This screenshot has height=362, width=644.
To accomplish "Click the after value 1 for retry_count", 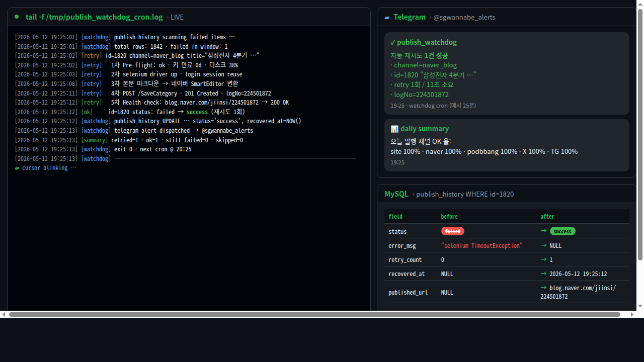I will [x=551, y=260].
